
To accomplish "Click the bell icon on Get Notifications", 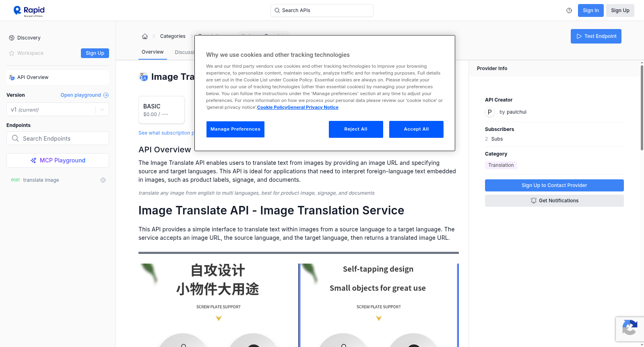I will tap(534, 201).
